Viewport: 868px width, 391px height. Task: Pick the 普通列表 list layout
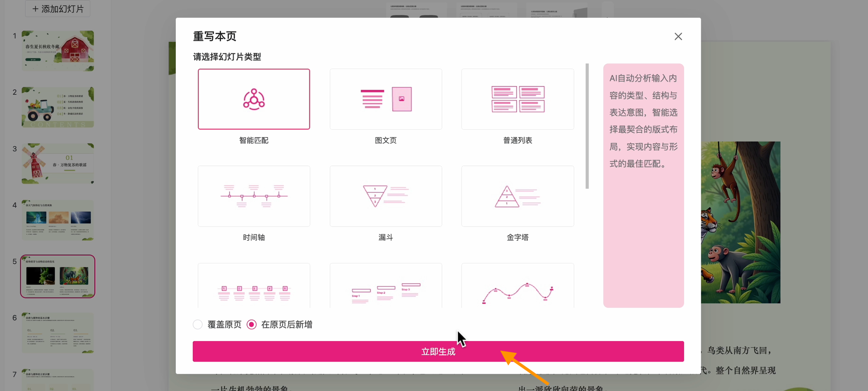tap(517, 99)
